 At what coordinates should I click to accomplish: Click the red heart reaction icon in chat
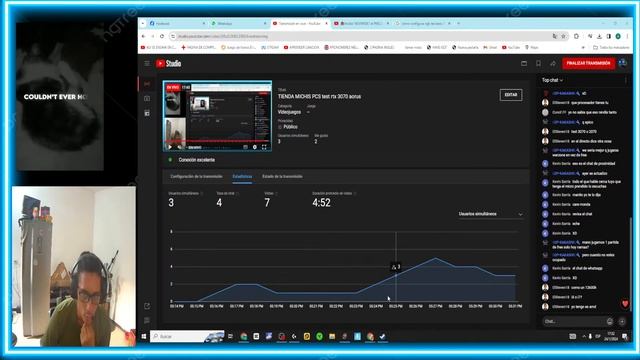point(625,304)
